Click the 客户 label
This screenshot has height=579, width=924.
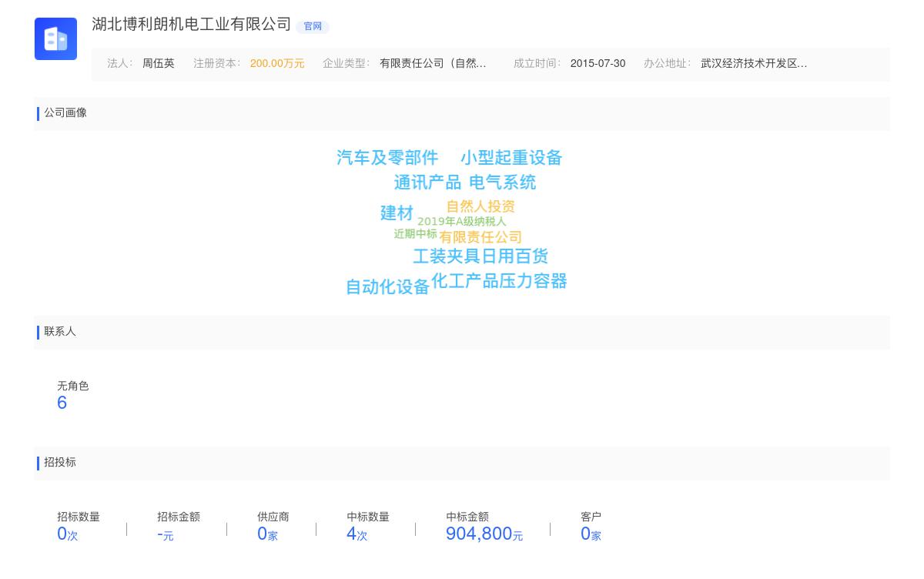(x=591, y=517)
